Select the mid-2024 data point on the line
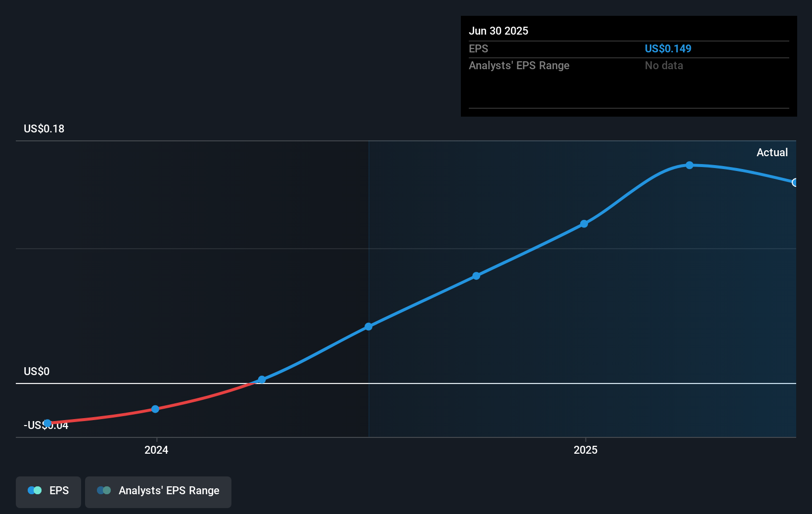Image resolution: width=812 pixels, height=514 pixels. [x=368, y=326]
